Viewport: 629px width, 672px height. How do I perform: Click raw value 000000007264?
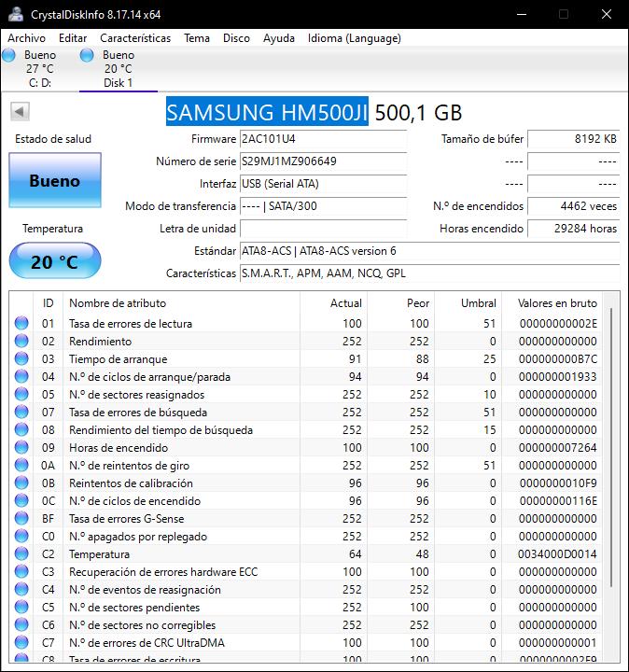(x=557, y=448)
